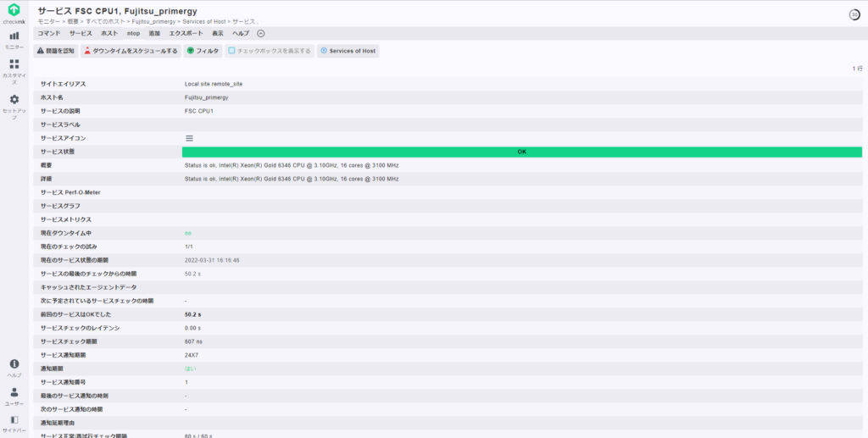This screenshot has height=438, width=868.
Task: Click Schedule downtime button
Action: [x=131, y=51]
